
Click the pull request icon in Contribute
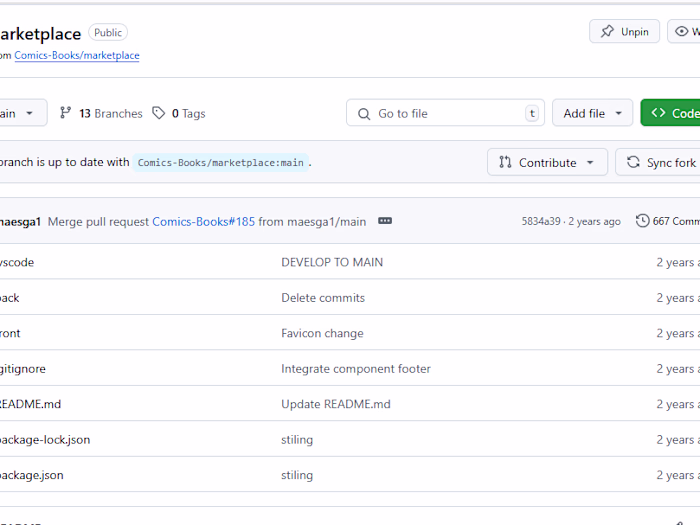click(505, 162)
